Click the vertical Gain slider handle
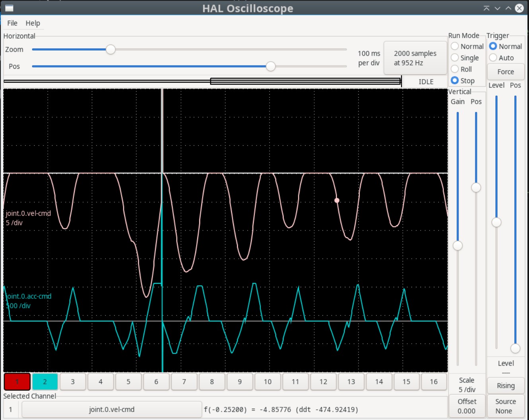 (x=458, y=246)
